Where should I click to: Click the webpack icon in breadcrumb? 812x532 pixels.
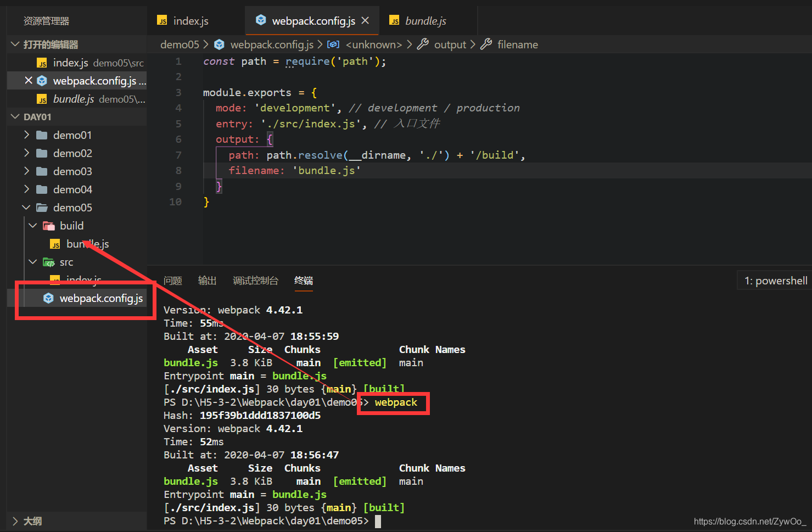click(219, 44)
